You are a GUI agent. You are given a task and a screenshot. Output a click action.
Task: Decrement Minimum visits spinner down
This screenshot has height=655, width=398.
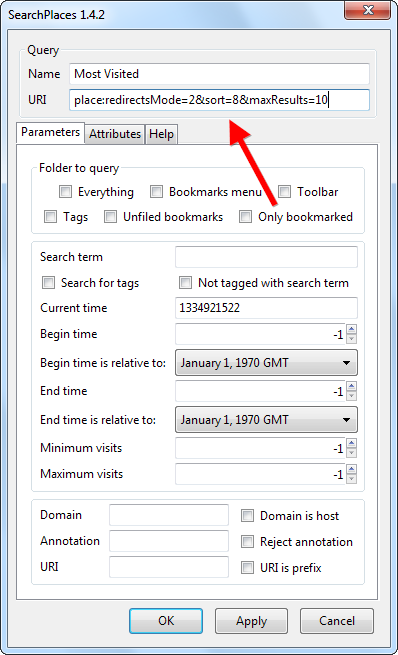pyautogui.click(x=352, y=453)
